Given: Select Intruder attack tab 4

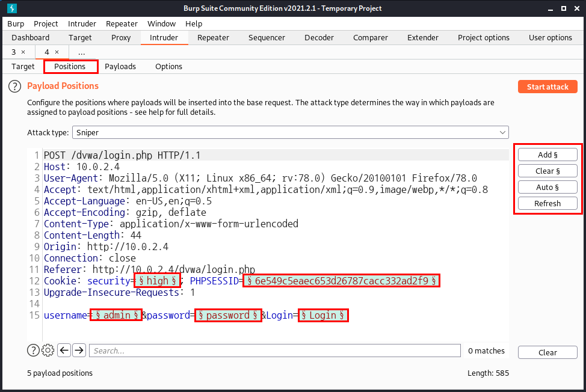Looking at the screenshot, I should [47, 52].
